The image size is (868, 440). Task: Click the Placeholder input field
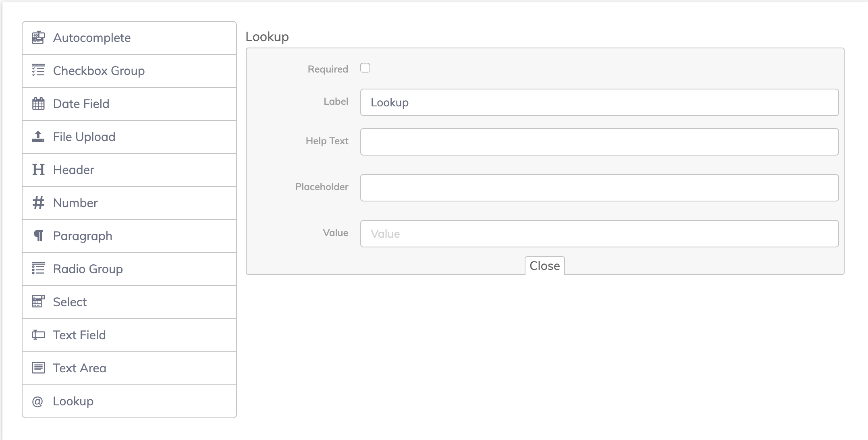tap(600, 188)
